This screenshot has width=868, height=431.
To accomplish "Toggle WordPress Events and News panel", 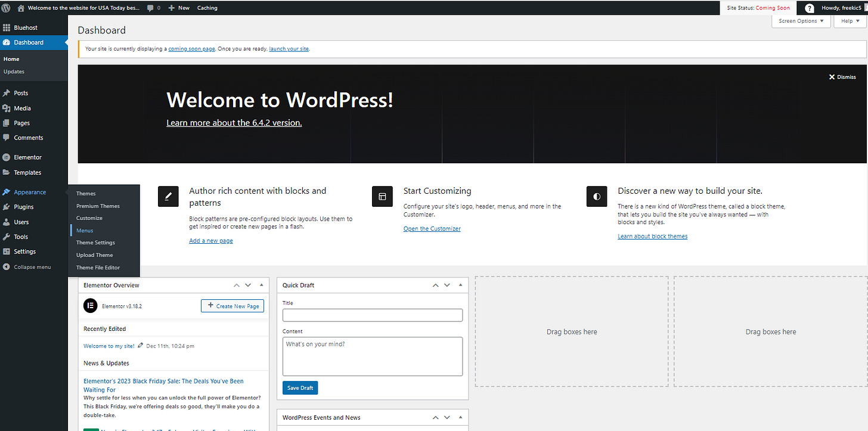I will click(x=460, y=417).
